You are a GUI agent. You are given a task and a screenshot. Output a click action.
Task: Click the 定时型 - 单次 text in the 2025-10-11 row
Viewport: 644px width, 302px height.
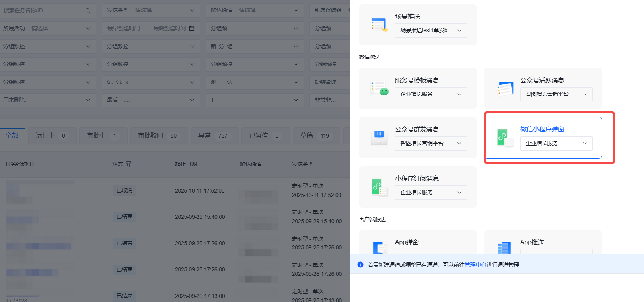click(x=307, y=186)
